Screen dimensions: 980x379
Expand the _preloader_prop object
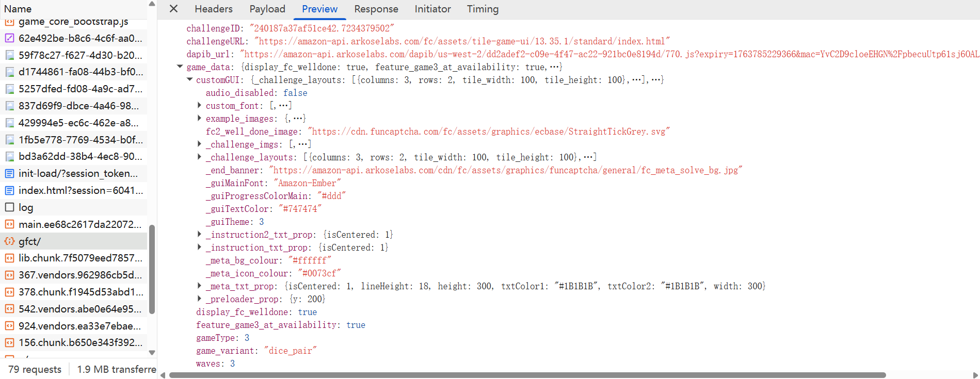(199, 299)
